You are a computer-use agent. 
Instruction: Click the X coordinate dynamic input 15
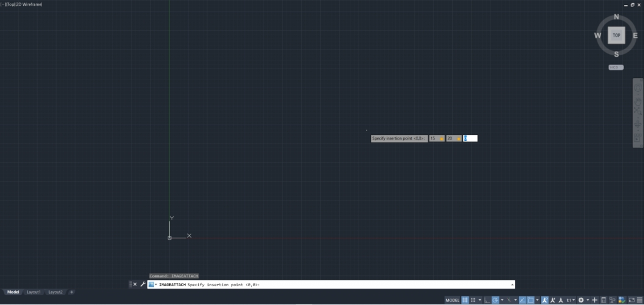coord(436,138)
